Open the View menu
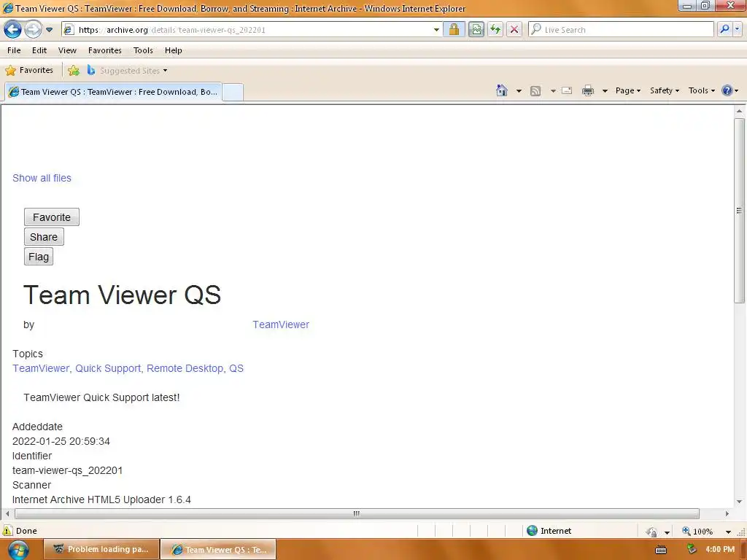 (67, 50)
